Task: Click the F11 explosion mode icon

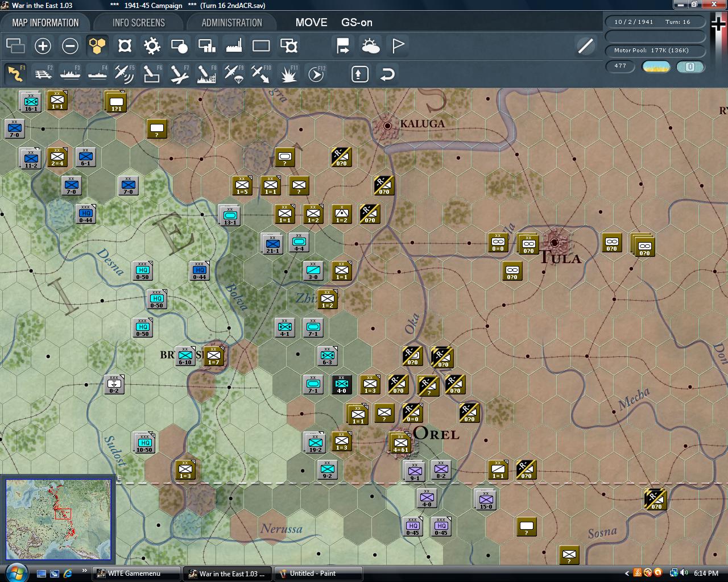Action: pyautogui.click(x=288, y=74)
